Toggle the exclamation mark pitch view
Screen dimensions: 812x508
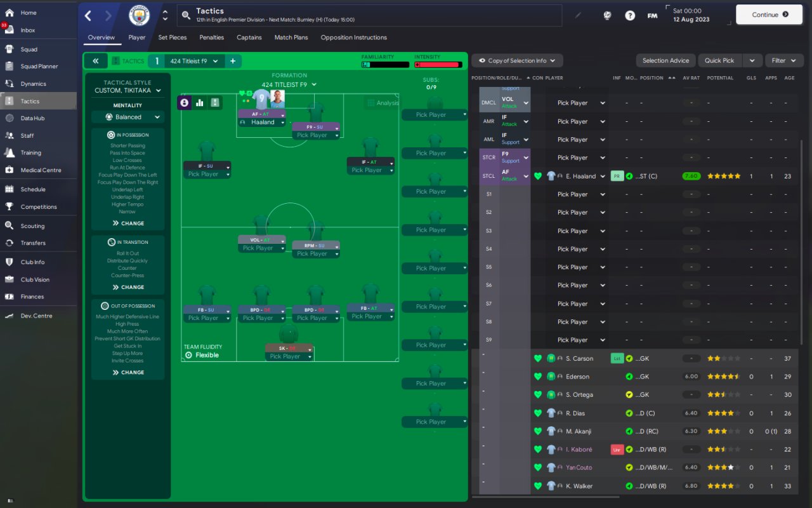point(215,102)
